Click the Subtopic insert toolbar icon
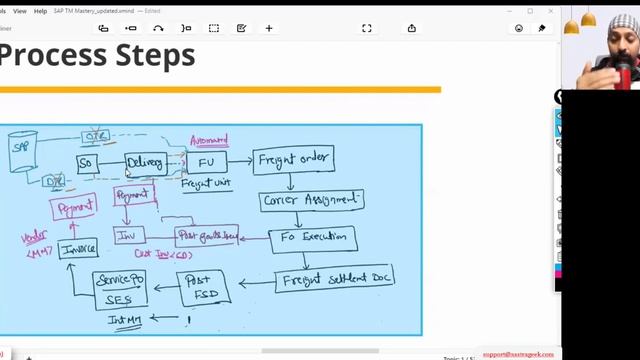Image resolution: width=640 pixels, height=360 pixels. pyautogui.click(x=131, y=28)
